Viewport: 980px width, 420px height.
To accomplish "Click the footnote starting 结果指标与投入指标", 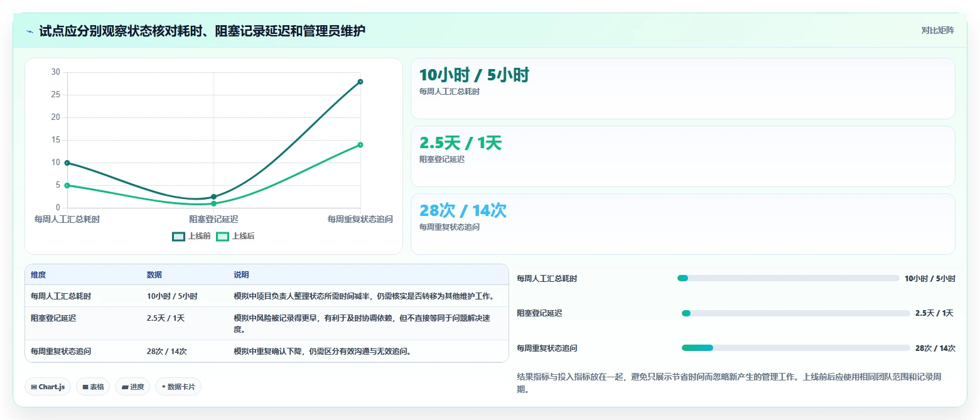I will [728, 383].
